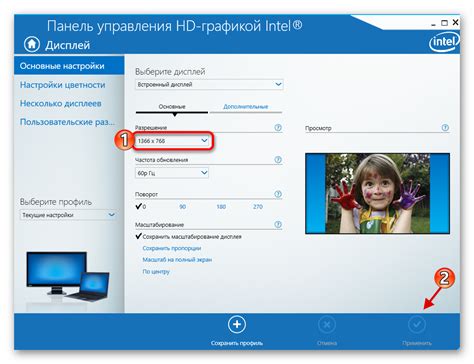Open Основные настройки section
Image resolution: width=474 pixels, height=364 pixels.
coord(69,66)
